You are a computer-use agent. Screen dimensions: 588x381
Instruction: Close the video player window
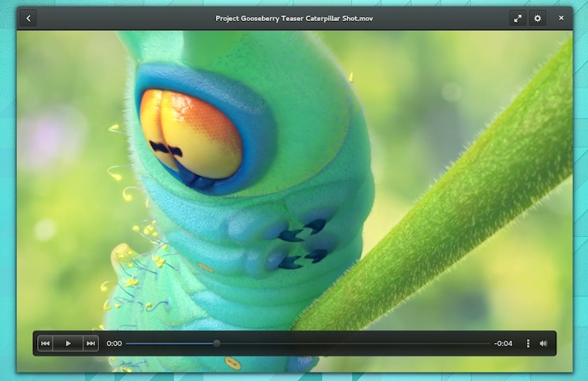click(562, 18)
